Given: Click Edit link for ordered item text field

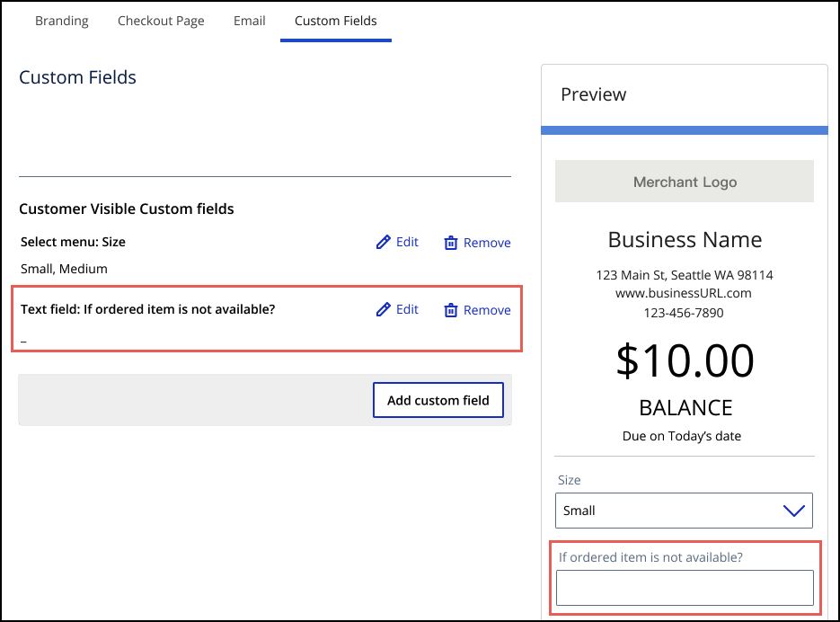Looking at the screenshot, I should tap(407, 309).
